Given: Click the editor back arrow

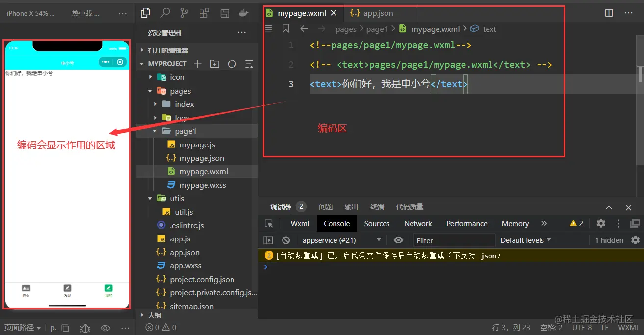Looking at the screenshot, I should (304, 29).
